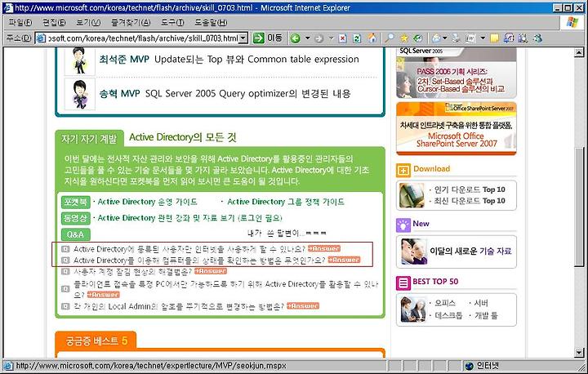Viewport: 588px width, 374px height.
Task: Open 최신 다운로드 Top 10 link
Action: coord(470,201)
